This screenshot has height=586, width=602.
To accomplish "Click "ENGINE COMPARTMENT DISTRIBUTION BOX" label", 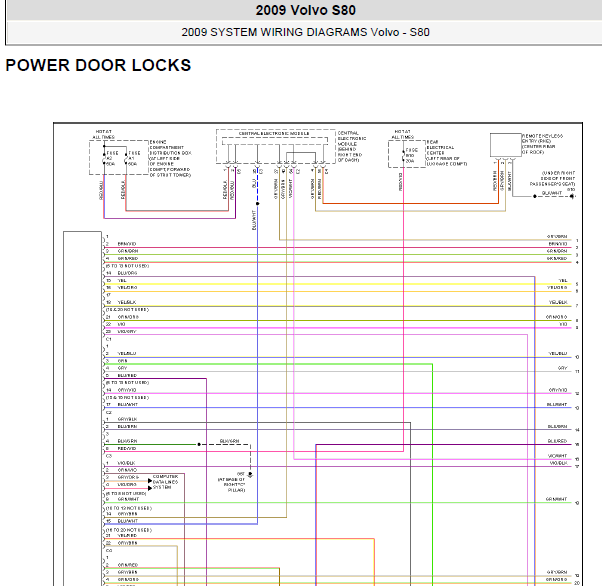I will [170, 147].
